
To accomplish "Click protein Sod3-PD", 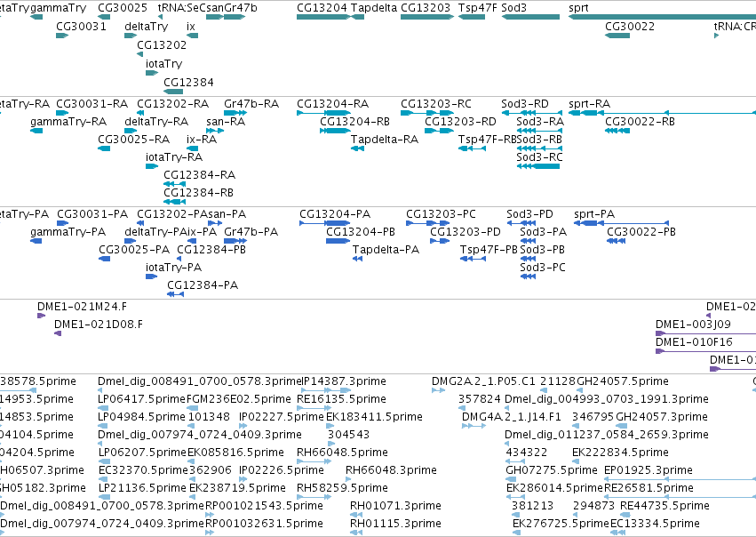I will tap(529, 214).
